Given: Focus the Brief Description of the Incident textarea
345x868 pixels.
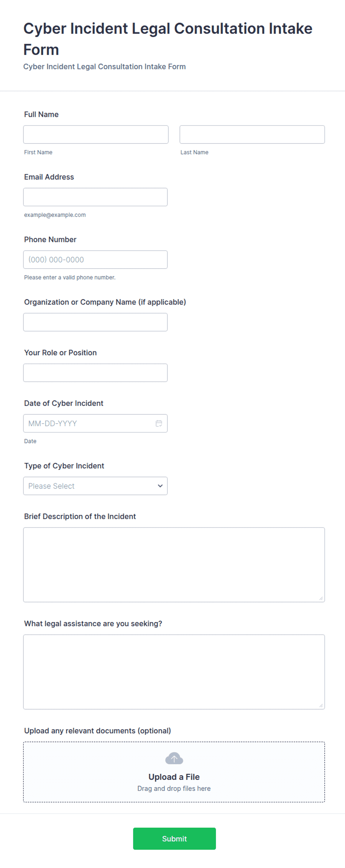Looking at the screenshot, I should 174,565.
